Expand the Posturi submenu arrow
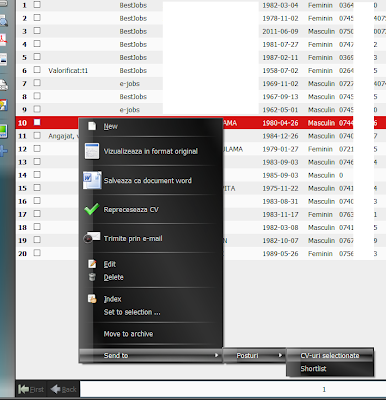This screenshot has height=400, width=386. pos(280,355)
